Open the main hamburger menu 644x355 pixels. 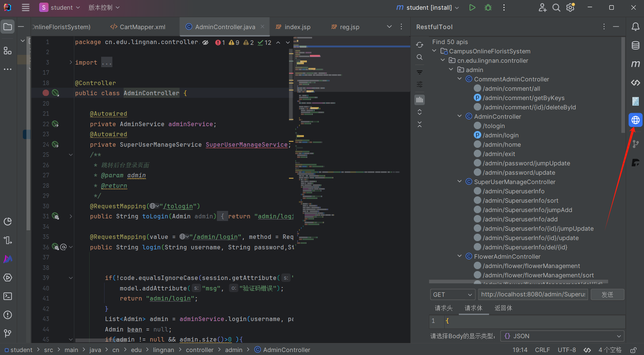(x=25, y=7)
